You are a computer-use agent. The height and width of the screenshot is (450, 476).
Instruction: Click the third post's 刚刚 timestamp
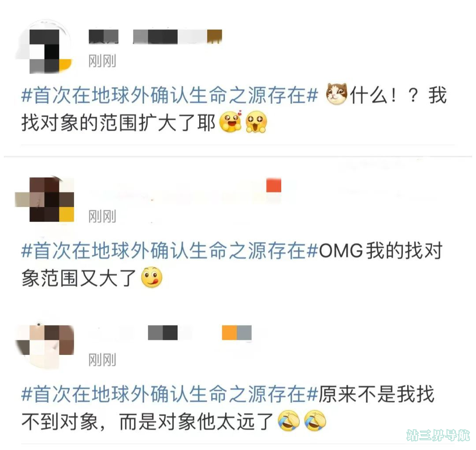coord(102,360)
